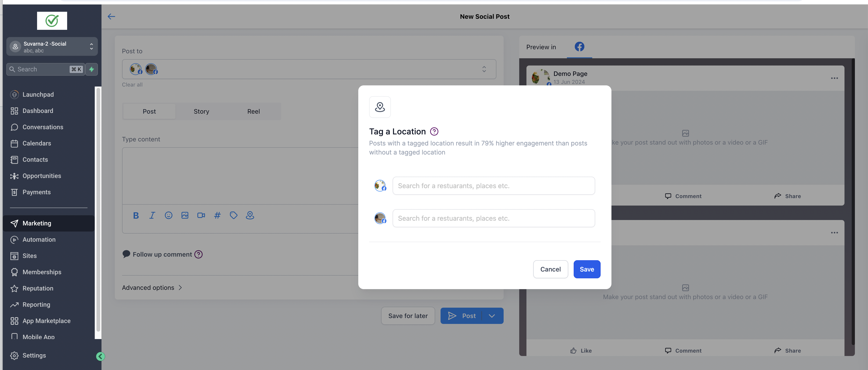Switch the post type to Story
This screenshot has width=868, height=370.
(x=201, y=111)
